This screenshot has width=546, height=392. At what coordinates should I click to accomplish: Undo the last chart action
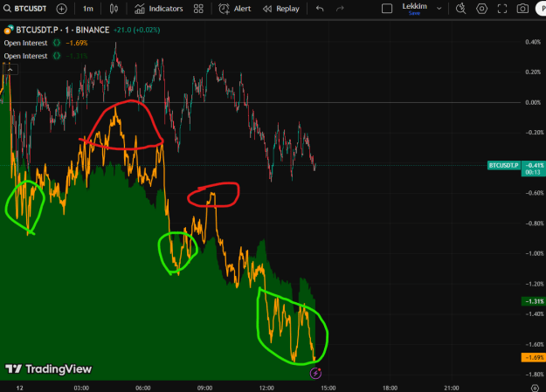click(320, 9)
